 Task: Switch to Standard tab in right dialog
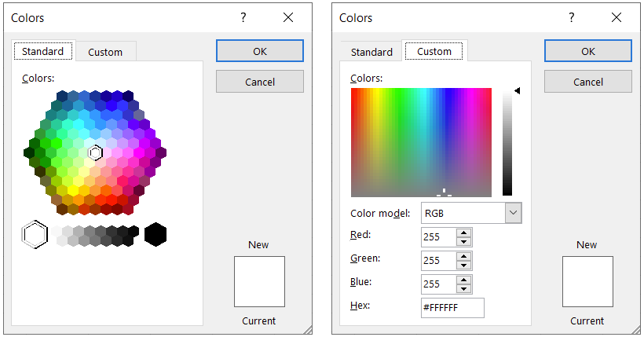(x=371, y=52)
